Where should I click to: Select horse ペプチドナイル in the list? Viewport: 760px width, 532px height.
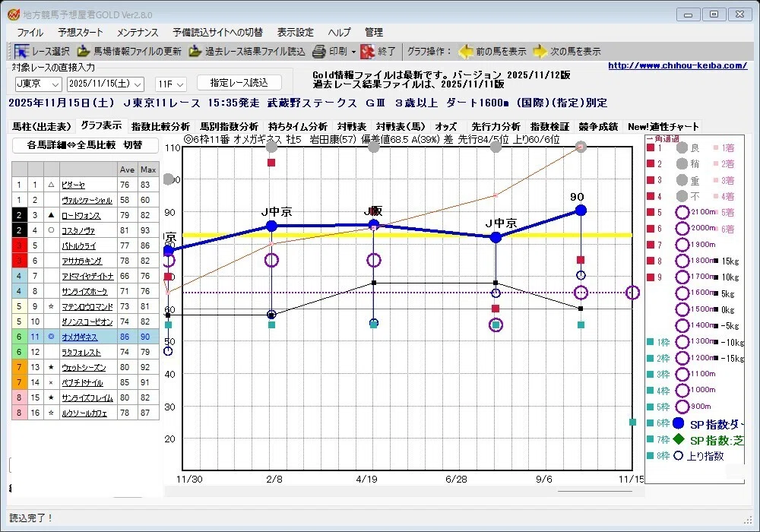click(82, 382)
